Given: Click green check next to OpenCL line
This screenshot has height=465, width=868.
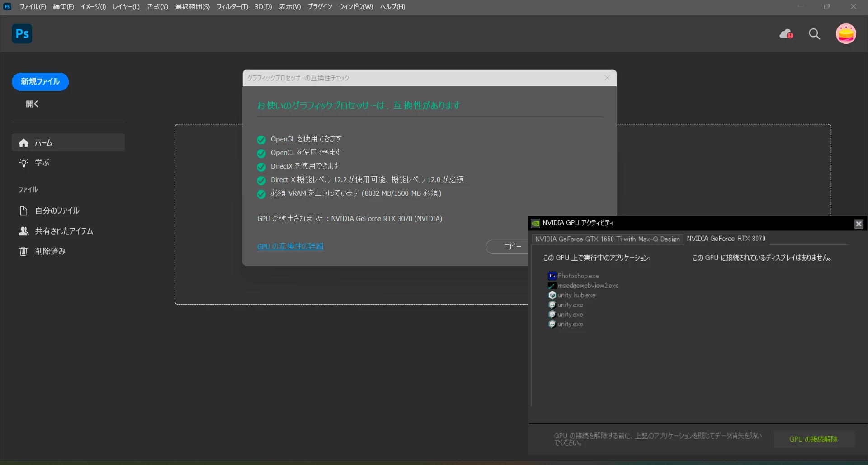Looking at the screenshot, I should coord(261,153).
